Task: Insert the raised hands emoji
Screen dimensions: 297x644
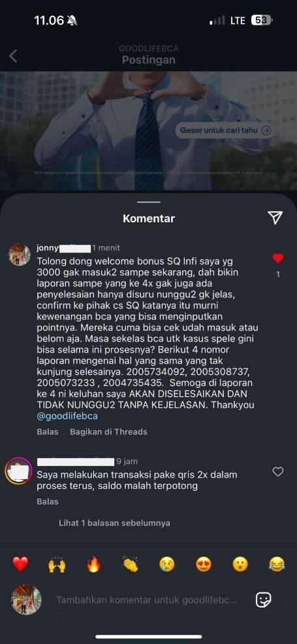Action: tap(57, 564)
